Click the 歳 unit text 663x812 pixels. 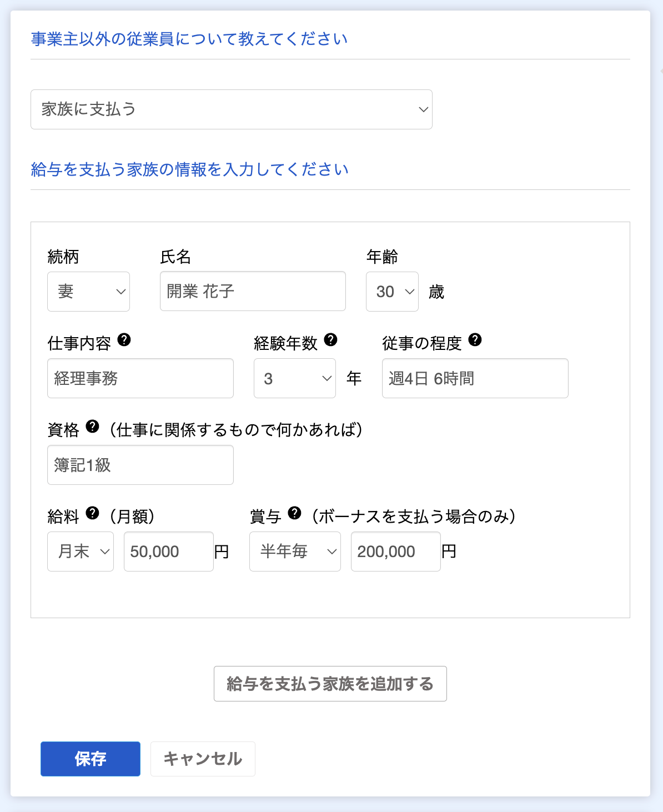tap(436, 292)
